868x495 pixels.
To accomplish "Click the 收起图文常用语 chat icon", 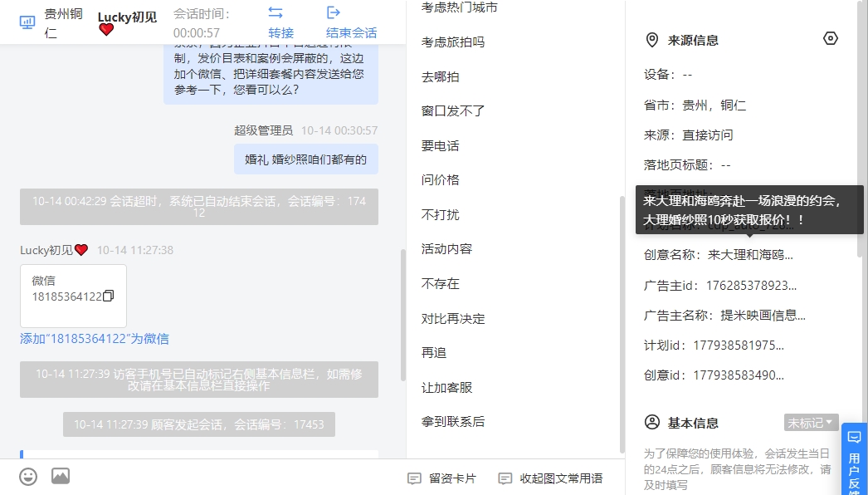I will click(x=505, y=478).
